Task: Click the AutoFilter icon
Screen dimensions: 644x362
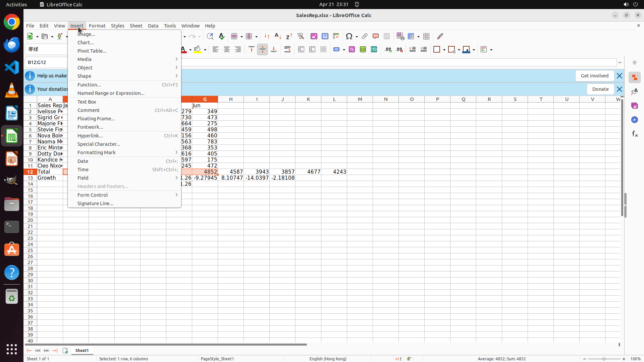Action: (x=301, y=36)
